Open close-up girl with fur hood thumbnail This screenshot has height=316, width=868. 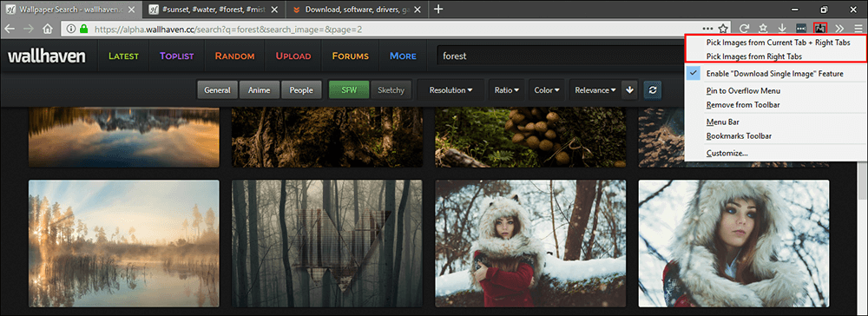point(734,243)
